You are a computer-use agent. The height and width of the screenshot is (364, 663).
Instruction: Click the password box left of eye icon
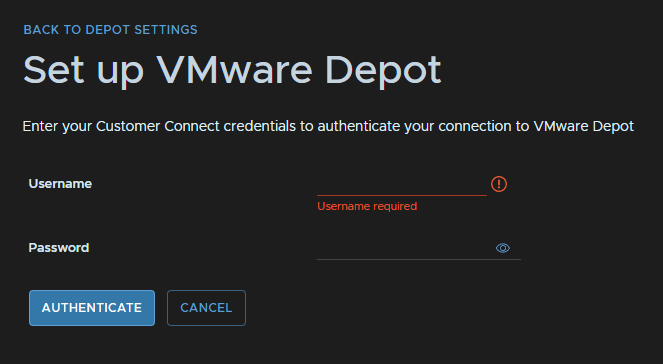click(x=405, y=248)
